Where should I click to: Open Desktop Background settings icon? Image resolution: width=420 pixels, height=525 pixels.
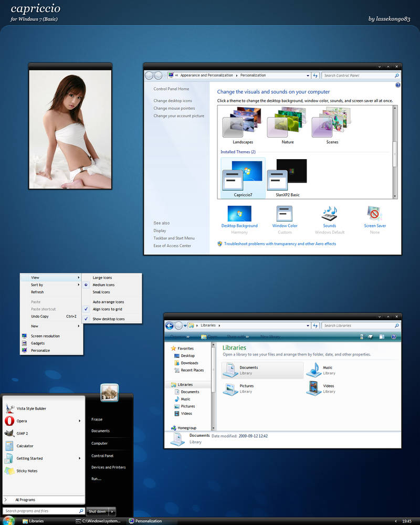tap(239, 214)
